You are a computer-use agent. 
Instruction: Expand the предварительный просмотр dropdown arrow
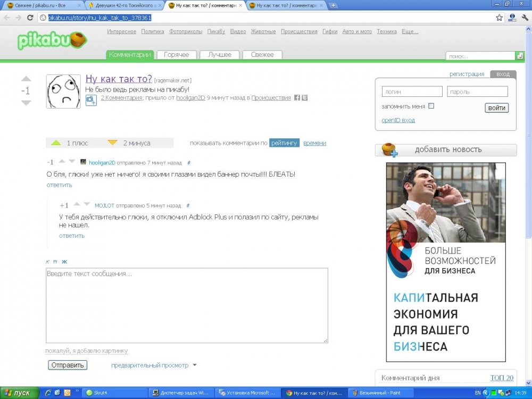click(x=195, y=365)
